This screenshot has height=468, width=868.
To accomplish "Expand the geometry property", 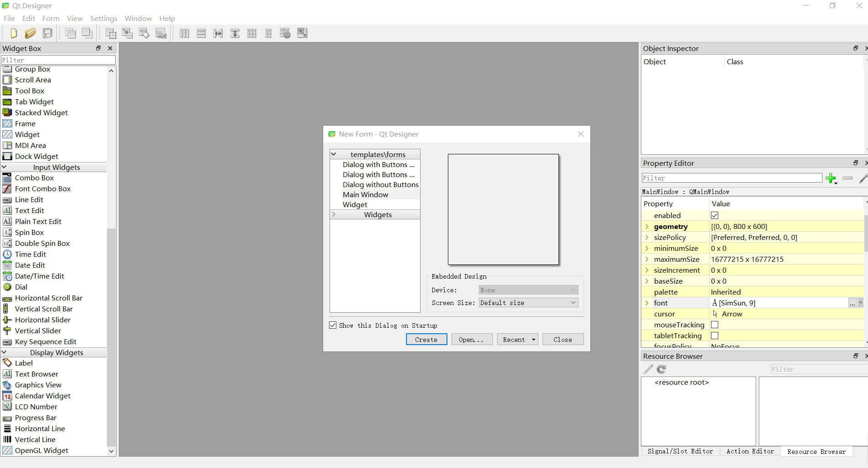I will click(x=648, y=226).
